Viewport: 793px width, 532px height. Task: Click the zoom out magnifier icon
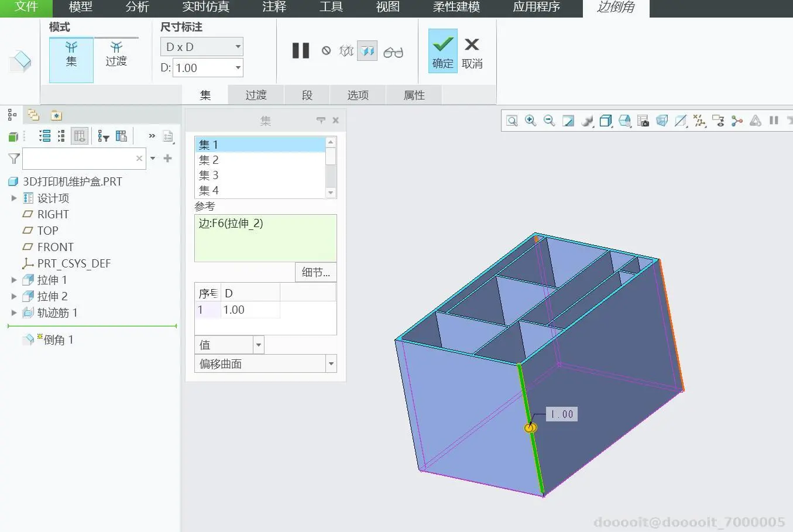point(549,121)
